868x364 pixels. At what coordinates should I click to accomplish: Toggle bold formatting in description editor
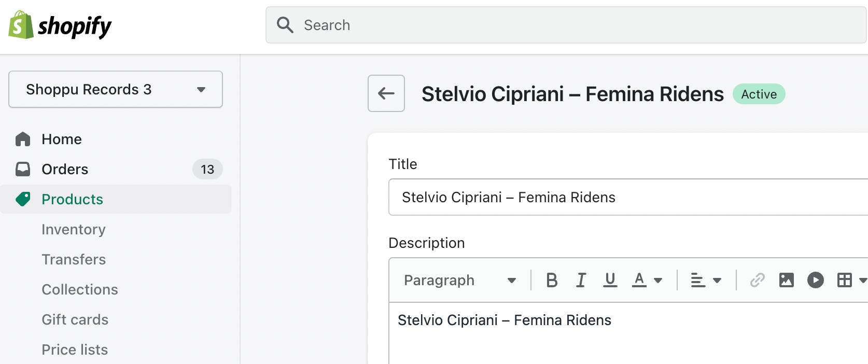pos(552,280)
